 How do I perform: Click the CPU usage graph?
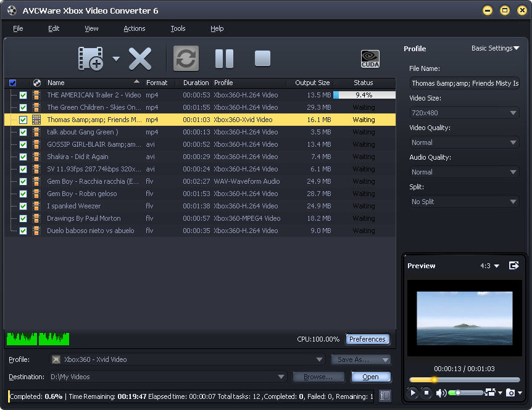tap(38, 339)
